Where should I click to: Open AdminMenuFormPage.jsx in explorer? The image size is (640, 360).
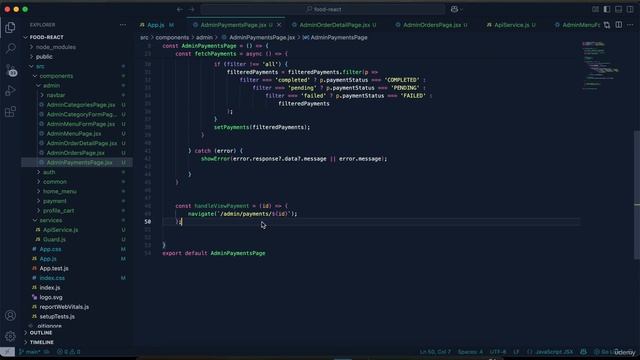tap(81, 124)
